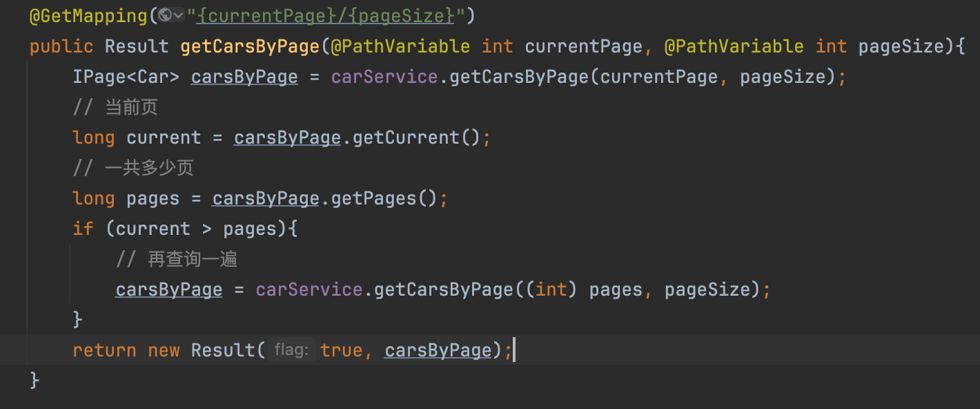The image size is (980, 409).
Task: Click carsByPage before .getCurrent()
Action: click(x=287, y=137)
